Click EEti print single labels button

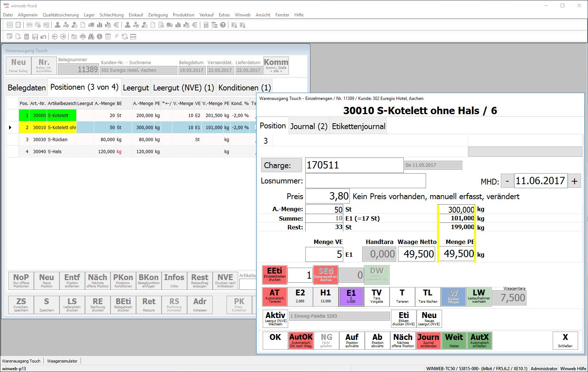(x=275, y=275)
